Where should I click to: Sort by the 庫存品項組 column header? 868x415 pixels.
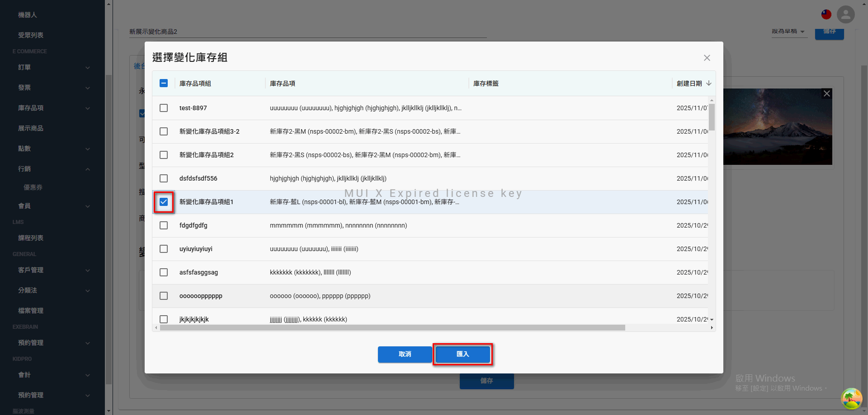point(195,84)
